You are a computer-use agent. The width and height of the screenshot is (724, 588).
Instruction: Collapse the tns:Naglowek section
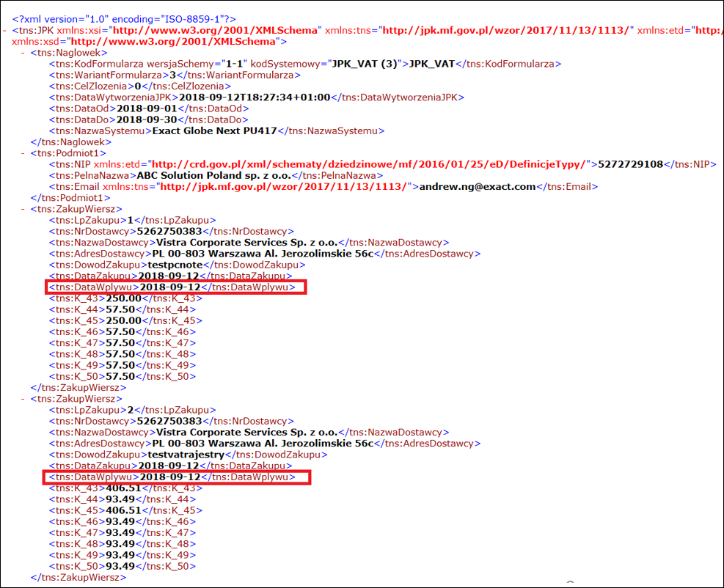click(24, 53)
